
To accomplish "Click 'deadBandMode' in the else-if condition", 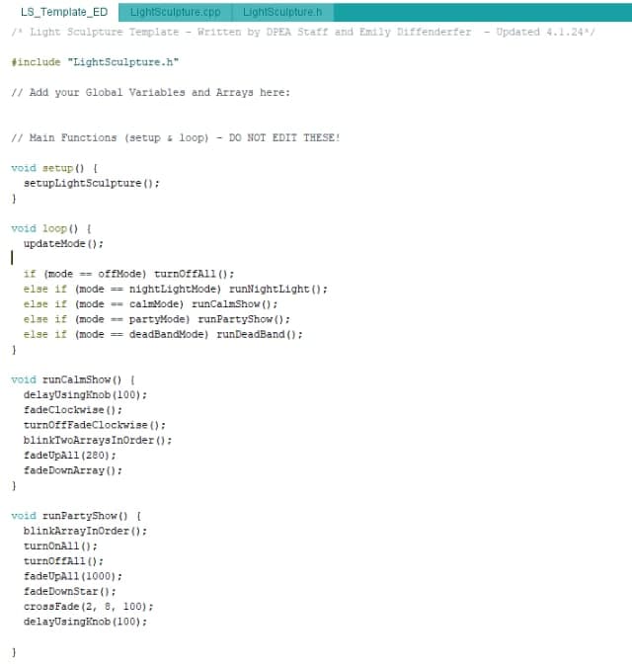I will (168, 334).
